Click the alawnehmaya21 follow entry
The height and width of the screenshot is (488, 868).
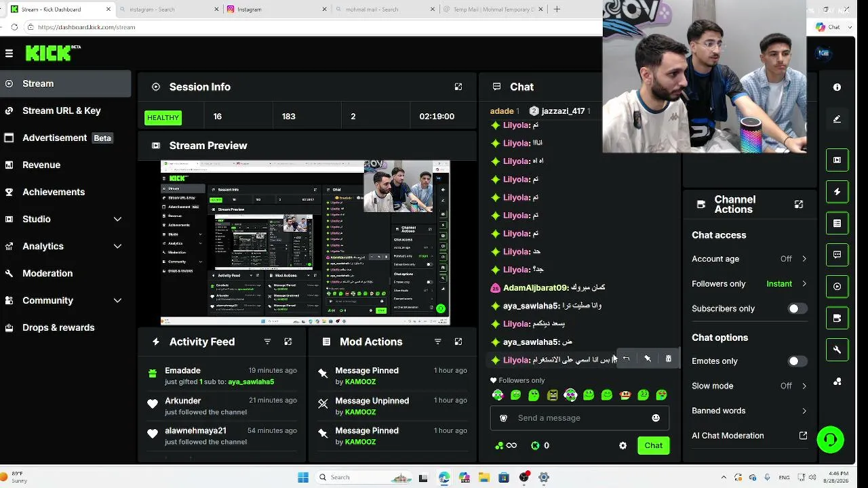(222, 436)
